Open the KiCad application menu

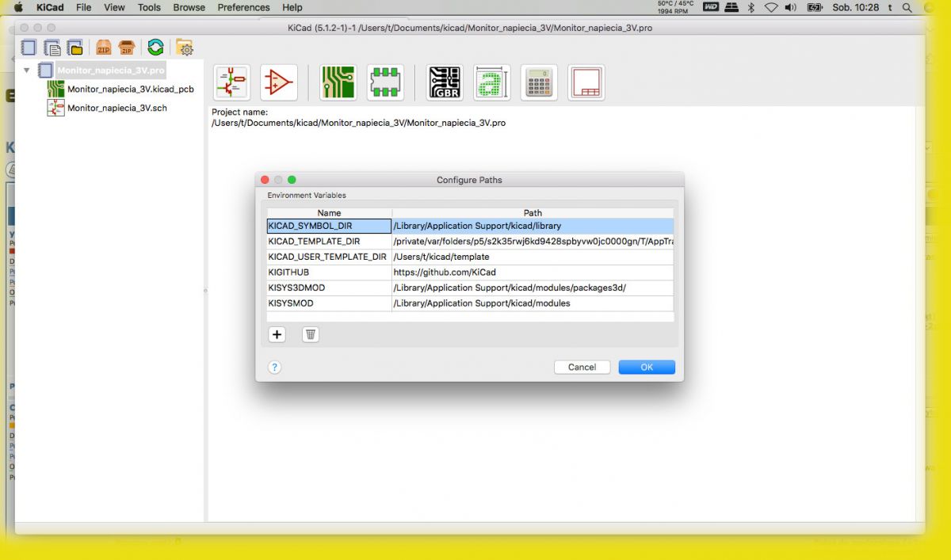click(x=50, y=7)
